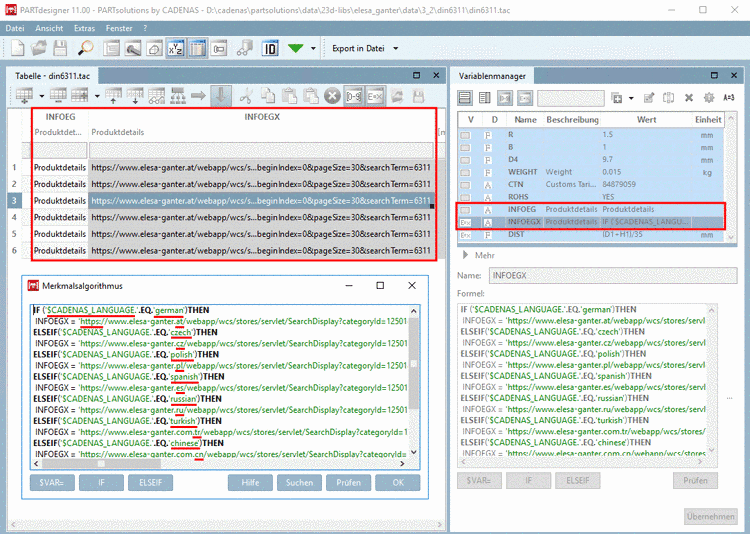The width and height of the screenshot is (750, 534).
Task: Click the green triangle icon in main toolbar
Action: (x=296, y=48)
